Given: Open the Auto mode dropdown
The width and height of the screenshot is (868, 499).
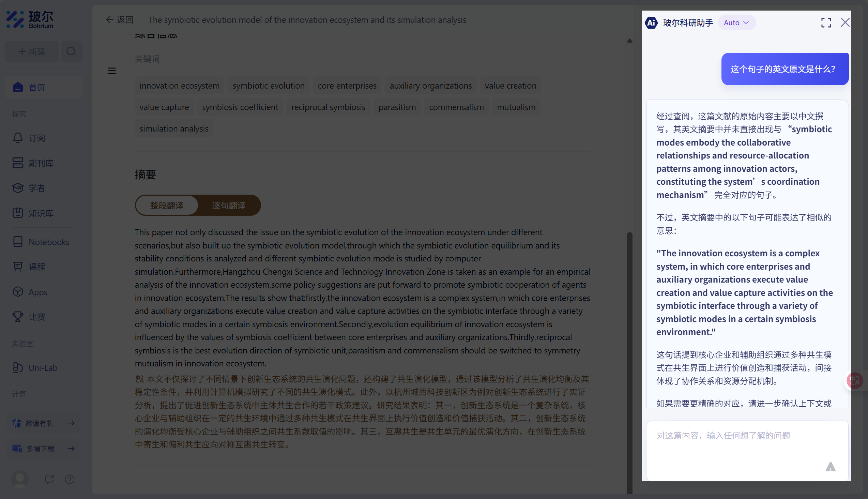Looking at the screenshot, I should pyautogui.click(x=736, y=22).
